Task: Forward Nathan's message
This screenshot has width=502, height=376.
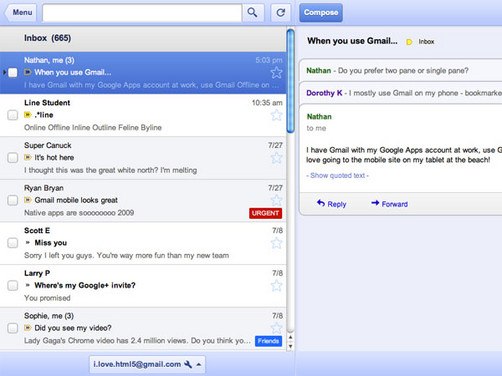Action: pyautogui.click(x=389, y=204)
